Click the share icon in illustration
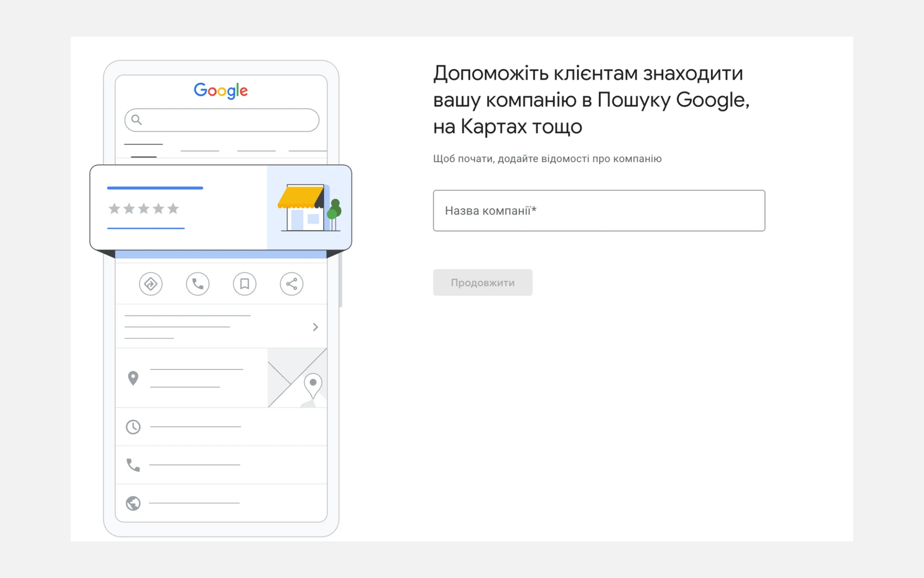Image resolution: width=924 pixels, height=578 pixels. (x=292, y=284)
